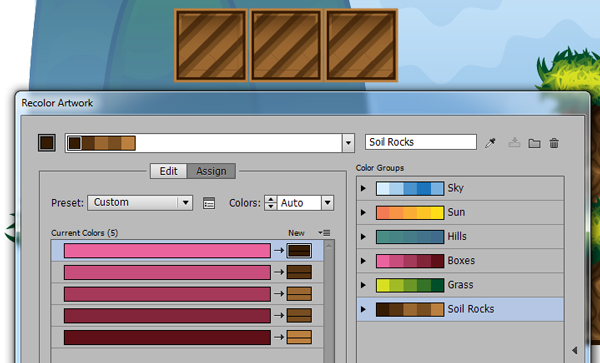Viewport: 600px width, 363px height.
Task: Click the arrow next to the darkest maroon row
Action: (x=279, y=337)
